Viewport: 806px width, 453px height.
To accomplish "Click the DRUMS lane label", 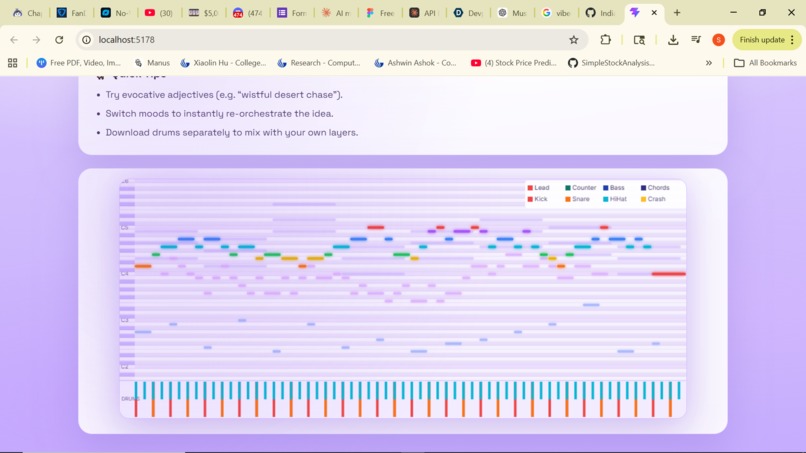I will 130,398.
